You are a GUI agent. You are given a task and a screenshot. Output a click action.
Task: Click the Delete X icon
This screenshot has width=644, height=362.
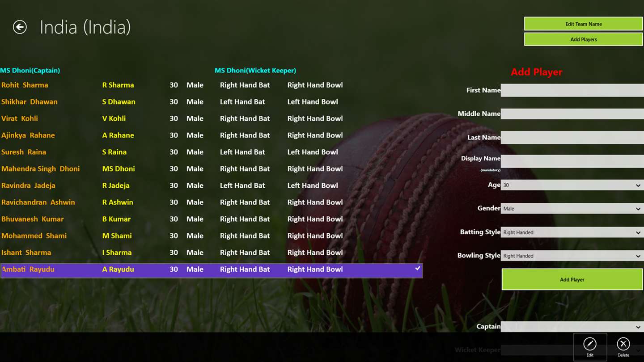point(623,344)
